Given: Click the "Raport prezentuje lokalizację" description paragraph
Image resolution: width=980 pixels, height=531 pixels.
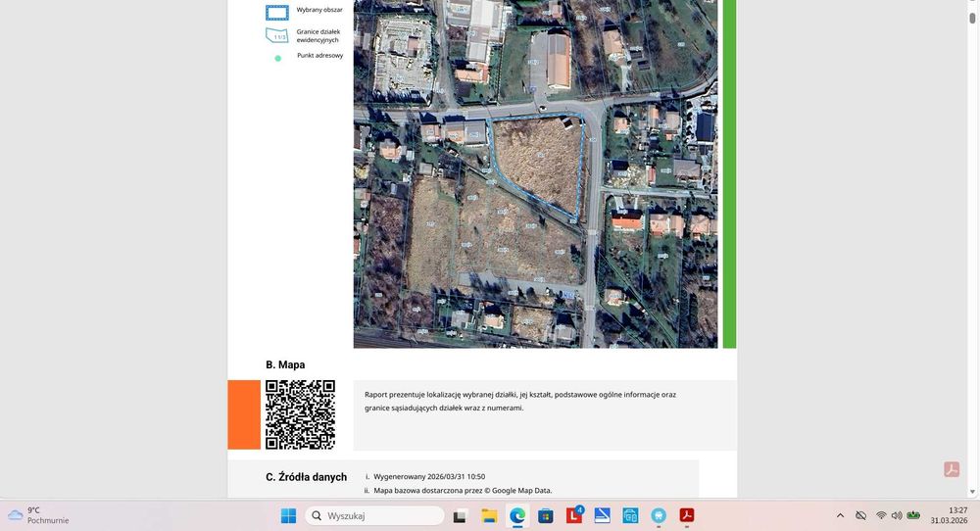Looking at the screenshot, I should click(520, 401).
